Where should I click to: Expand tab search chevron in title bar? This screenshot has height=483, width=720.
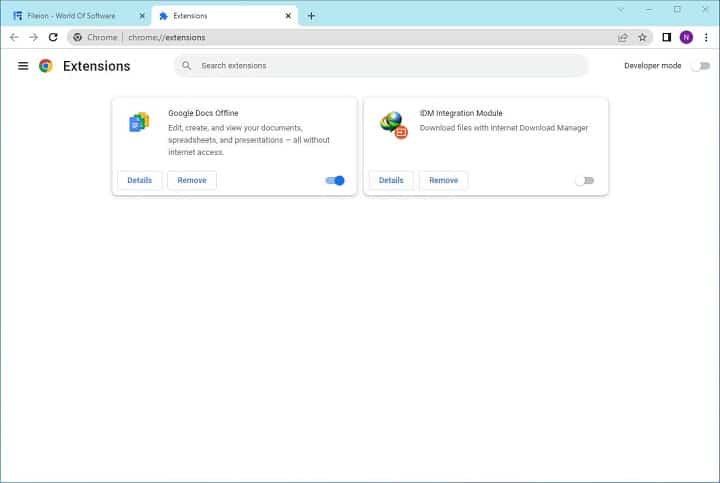click(620, 9)
